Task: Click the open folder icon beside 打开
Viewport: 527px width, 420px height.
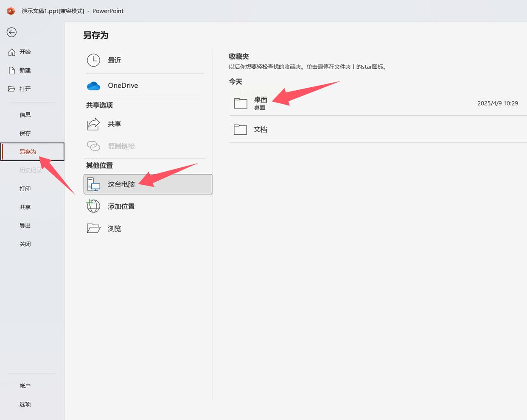Action: pos(12,89)
